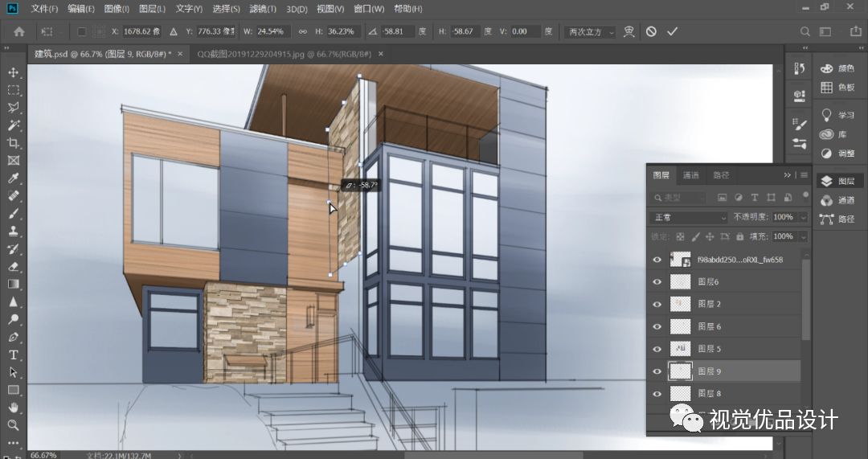Select the Eraser tool
Image resolution: width=868 pixels, height=459 pixels.
pos(14,266)
